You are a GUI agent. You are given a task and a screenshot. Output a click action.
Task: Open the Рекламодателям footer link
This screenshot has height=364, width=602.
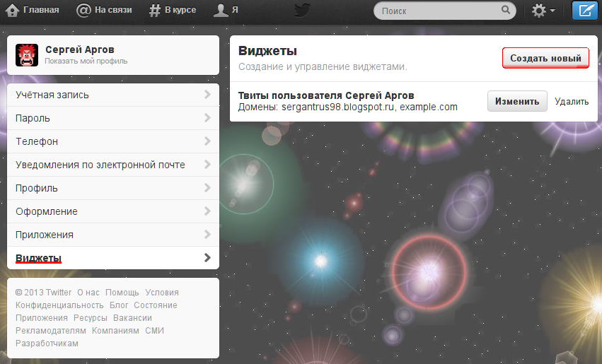pyautogui.click(x=51, y=331)
